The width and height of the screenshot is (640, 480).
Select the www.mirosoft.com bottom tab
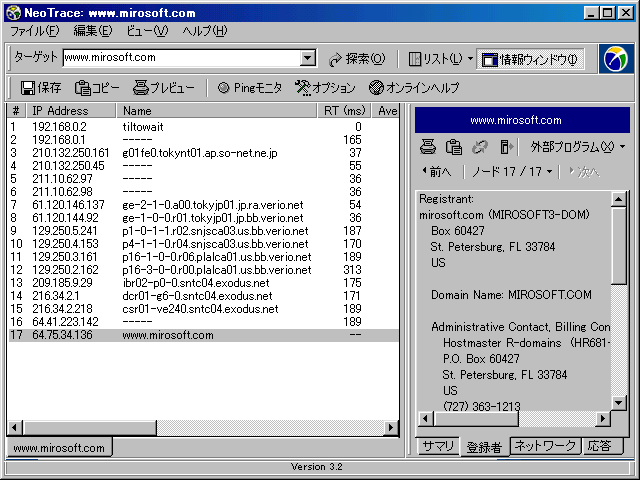coord(59,448)
